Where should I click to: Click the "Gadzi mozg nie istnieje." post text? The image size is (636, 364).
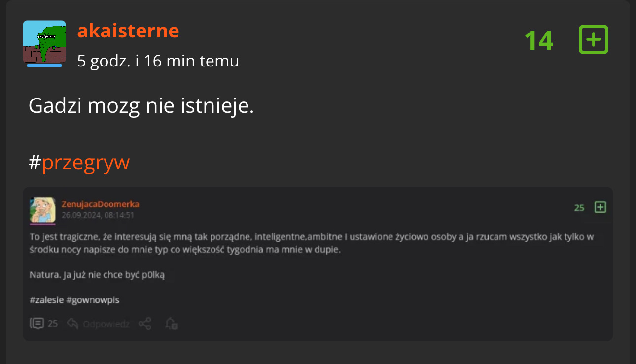coord(141,106)
